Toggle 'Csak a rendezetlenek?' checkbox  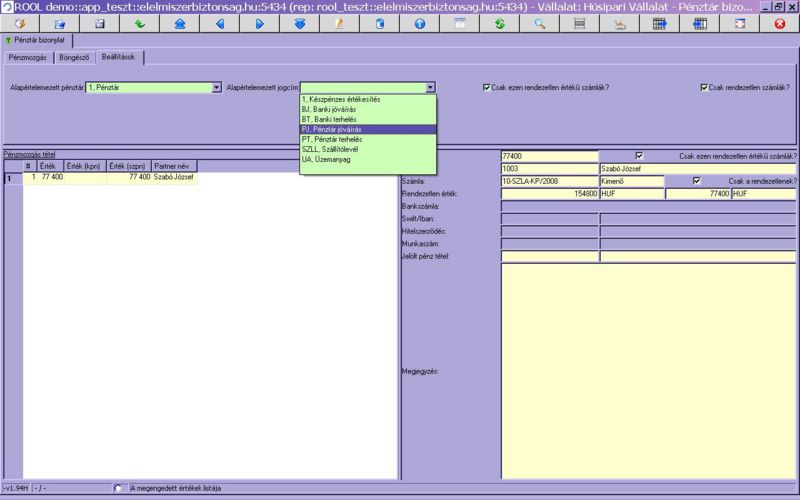click(x=697, y=181)
